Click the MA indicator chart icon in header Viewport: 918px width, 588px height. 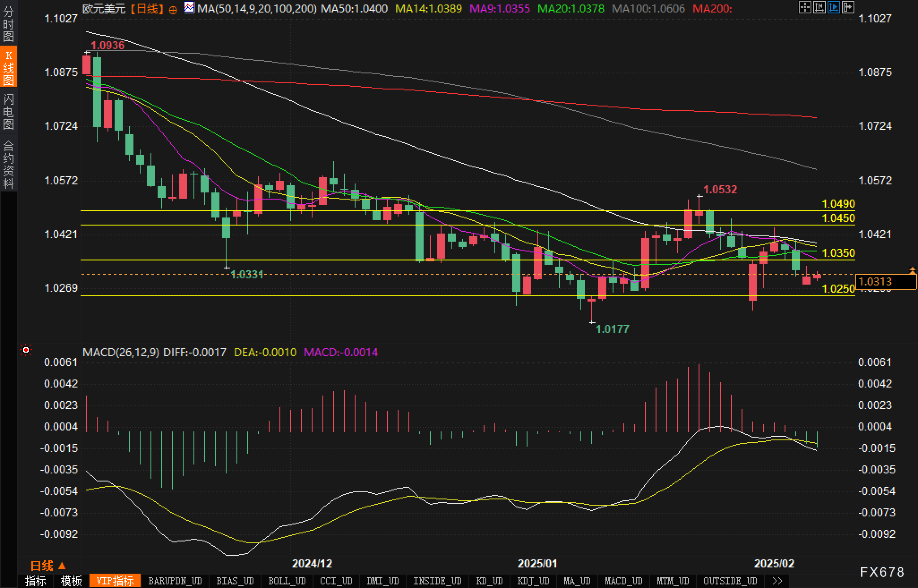click(189, 8)
